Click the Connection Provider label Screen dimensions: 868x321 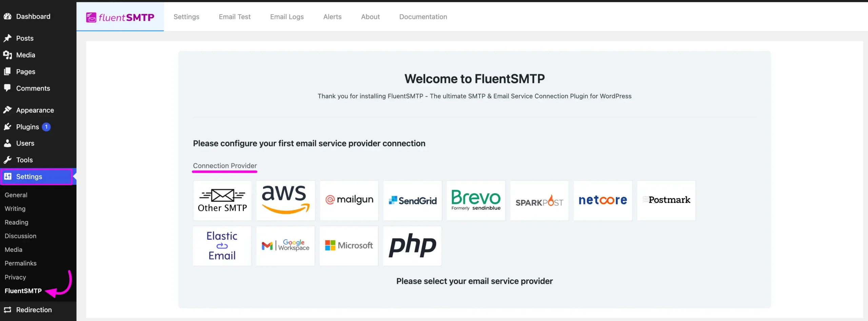pyautogui.click(x=225, y=166)
